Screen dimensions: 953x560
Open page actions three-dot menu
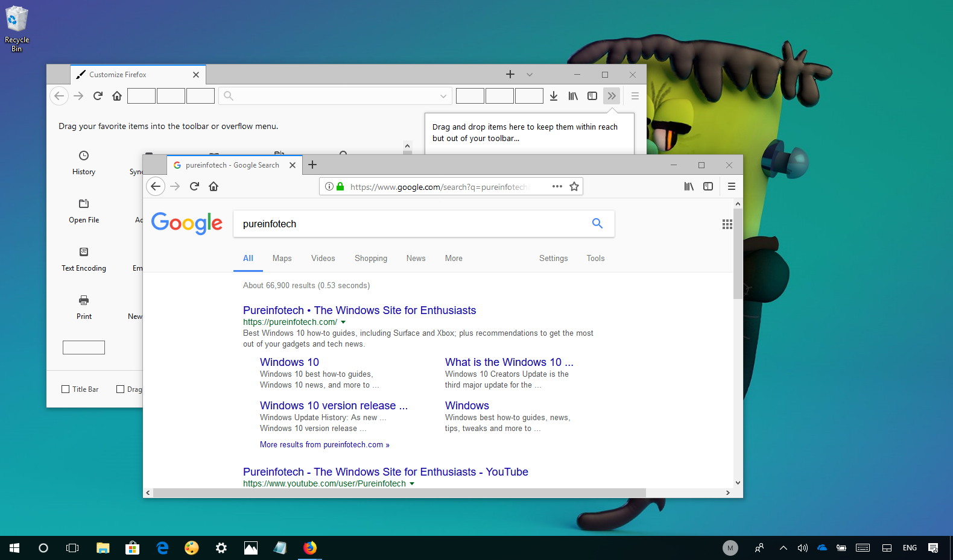[x=557, y=186]
